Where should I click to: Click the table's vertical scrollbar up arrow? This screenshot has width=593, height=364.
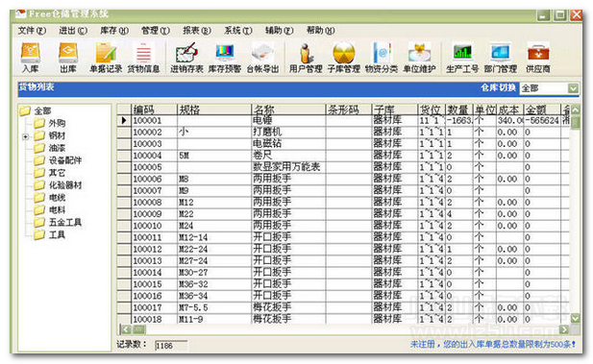576,110
